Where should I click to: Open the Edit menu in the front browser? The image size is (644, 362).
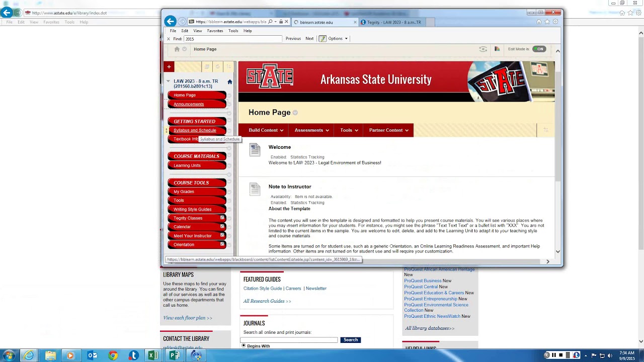tap(185, 31)
